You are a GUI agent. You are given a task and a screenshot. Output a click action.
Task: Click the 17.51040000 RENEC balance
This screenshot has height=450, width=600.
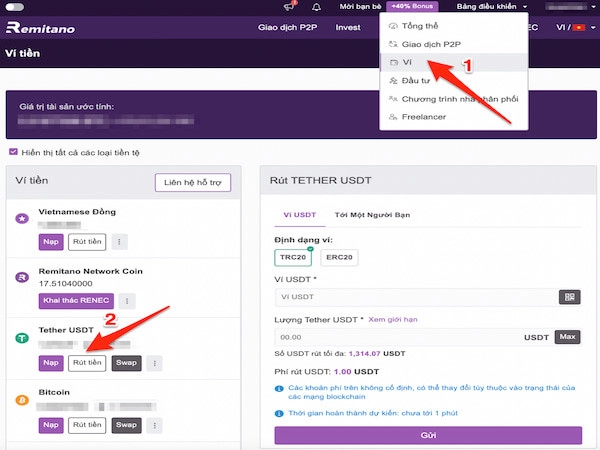pyautogui.click(x=65, y=284)
